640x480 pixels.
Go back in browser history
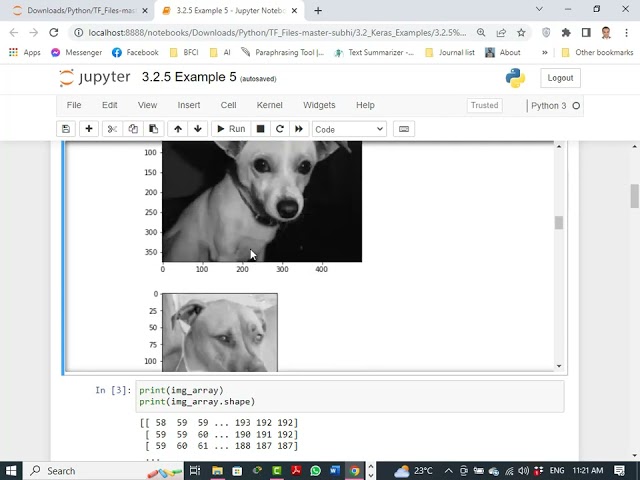tap(14, 33)
